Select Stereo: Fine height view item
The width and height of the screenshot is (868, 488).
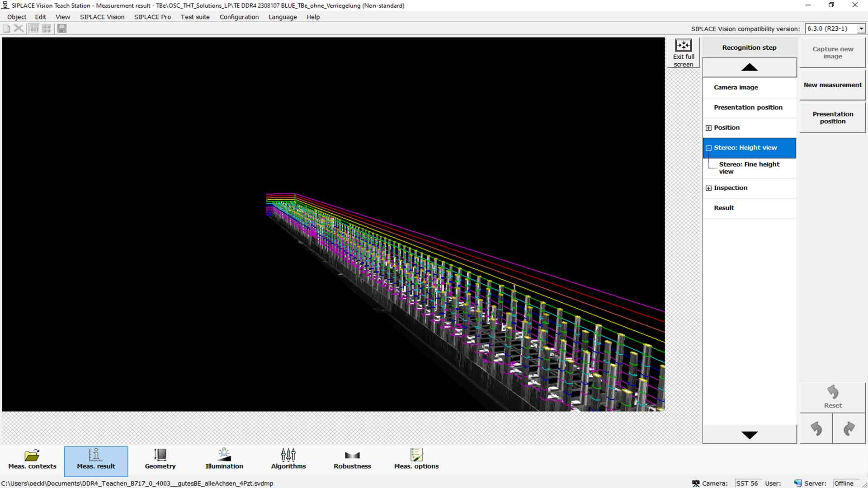749,168
